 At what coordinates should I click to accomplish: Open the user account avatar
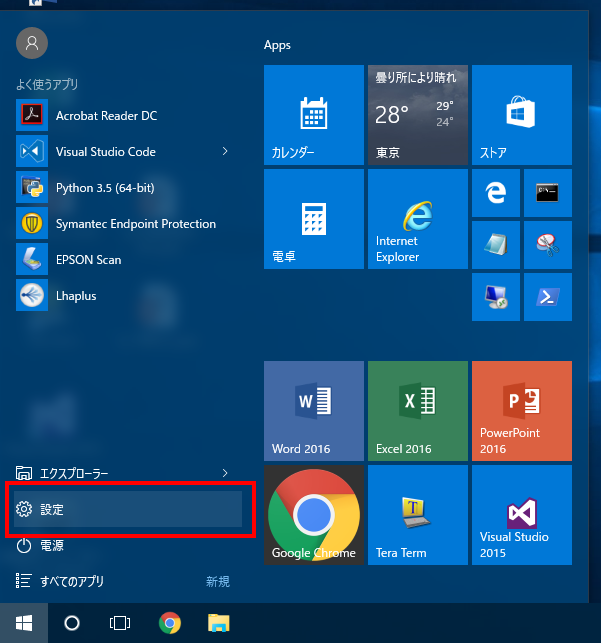(32, 43)
